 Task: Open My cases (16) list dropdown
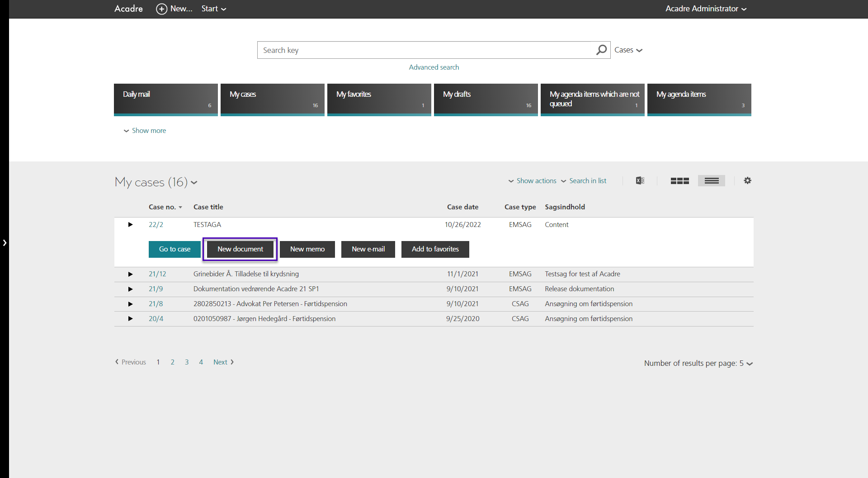pyautogui.click(x=156, y=182)
